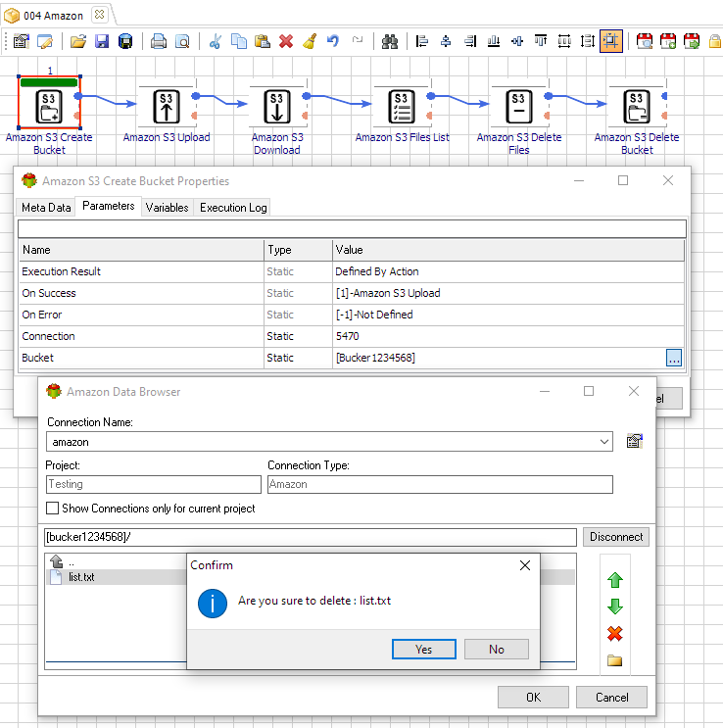Click No in the Confirm dialog
723x728 pixels.
click(497, 649)
